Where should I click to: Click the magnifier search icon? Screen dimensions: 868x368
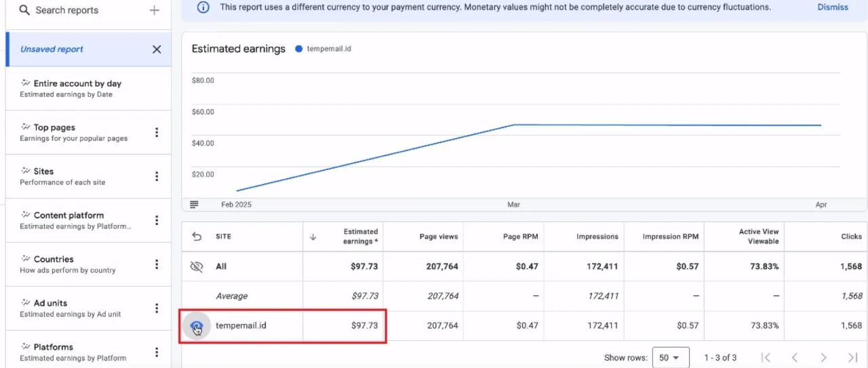click(24, 10)
